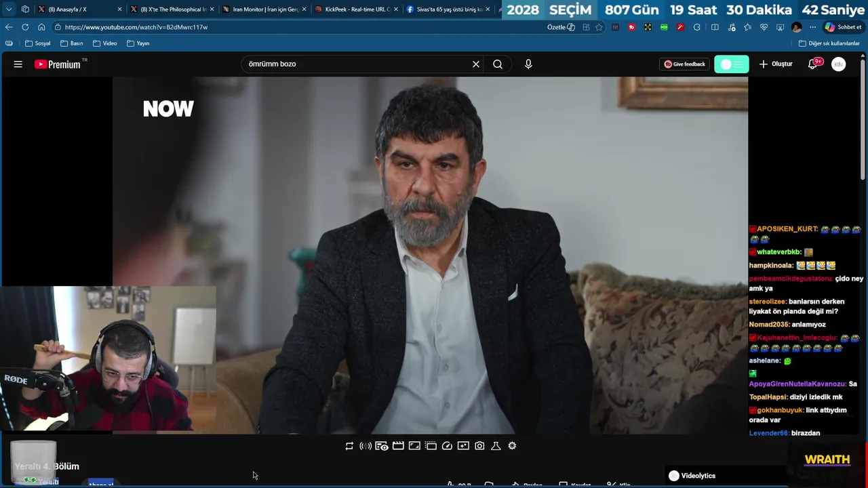Open the Basın bookmarks folder

tap(71, 43)
